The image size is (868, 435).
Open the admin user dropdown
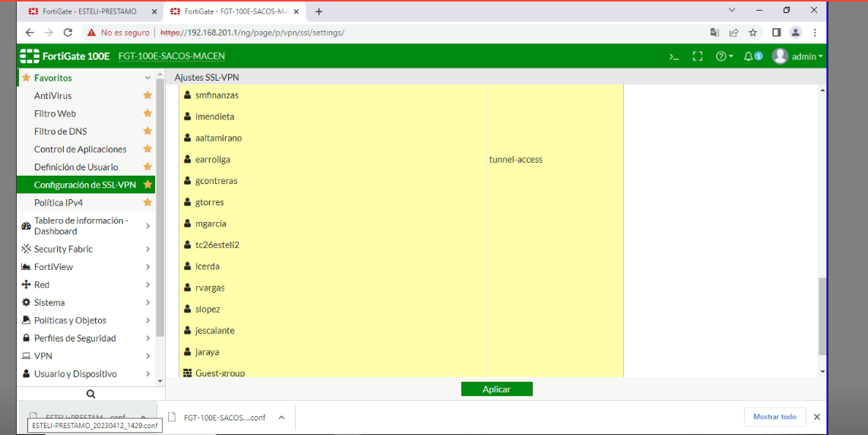797,56
